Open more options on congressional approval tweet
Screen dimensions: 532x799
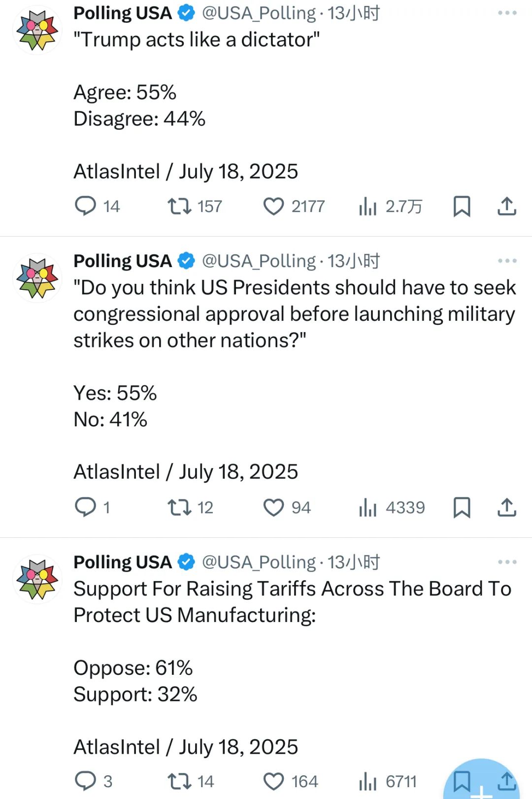pos(507,261)
